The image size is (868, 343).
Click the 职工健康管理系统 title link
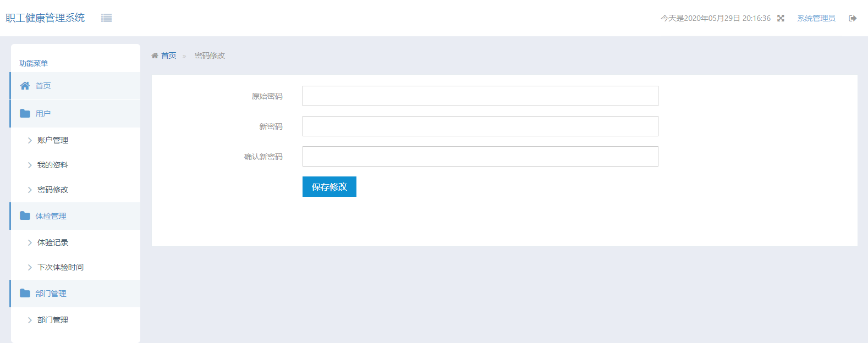[x=45, y=18]
